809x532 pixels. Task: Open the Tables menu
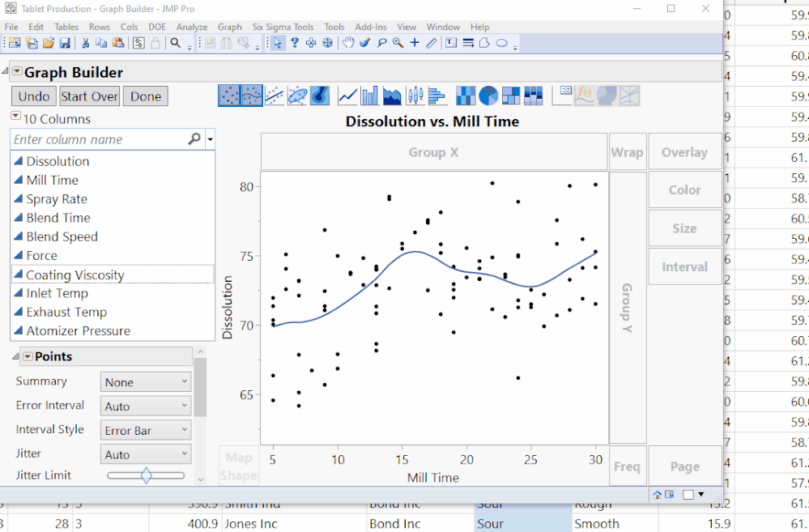click(x=66, y=27)
